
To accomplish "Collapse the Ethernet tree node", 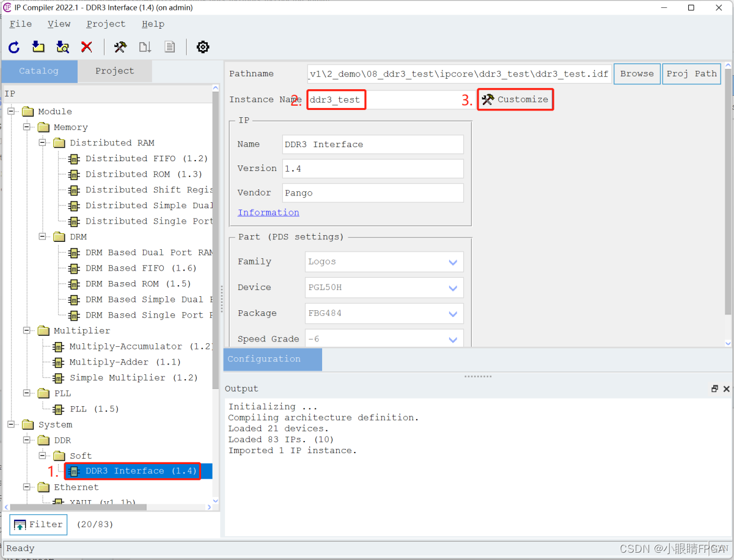I will pos(27,487).
